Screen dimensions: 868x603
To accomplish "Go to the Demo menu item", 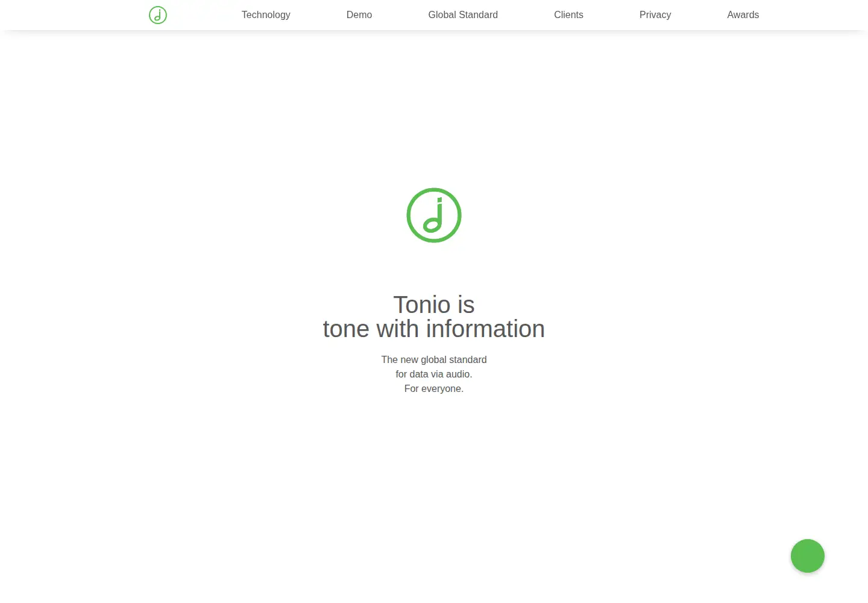I will (x=359, y=14).
